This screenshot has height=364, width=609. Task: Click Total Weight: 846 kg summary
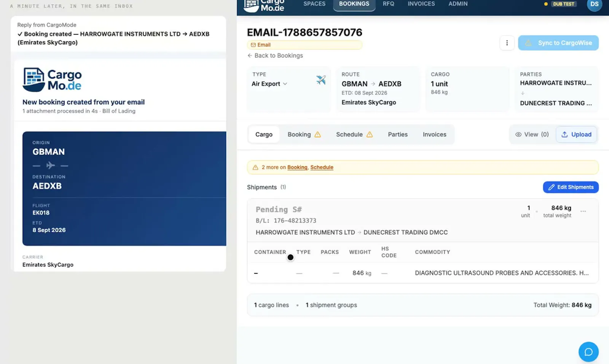pyautogui.click(x=562, y=305)
